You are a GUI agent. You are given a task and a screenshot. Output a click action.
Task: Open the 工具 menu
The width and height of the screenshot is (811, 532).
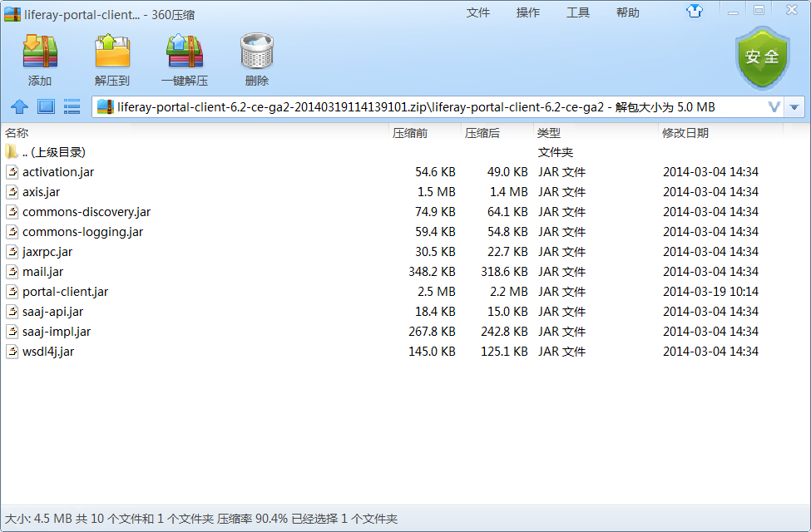click(x=578, y=13)
